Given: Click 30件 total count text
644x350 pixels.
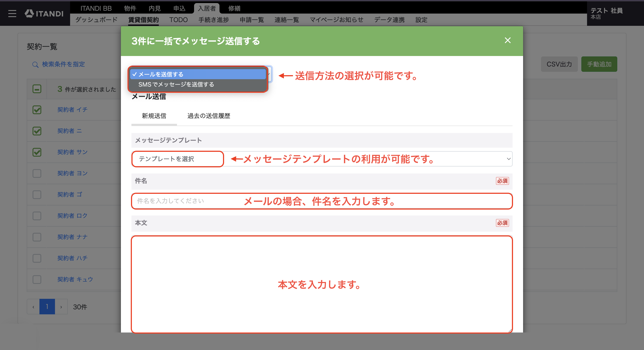Looking at the screenshot, I should pos(80,307).
